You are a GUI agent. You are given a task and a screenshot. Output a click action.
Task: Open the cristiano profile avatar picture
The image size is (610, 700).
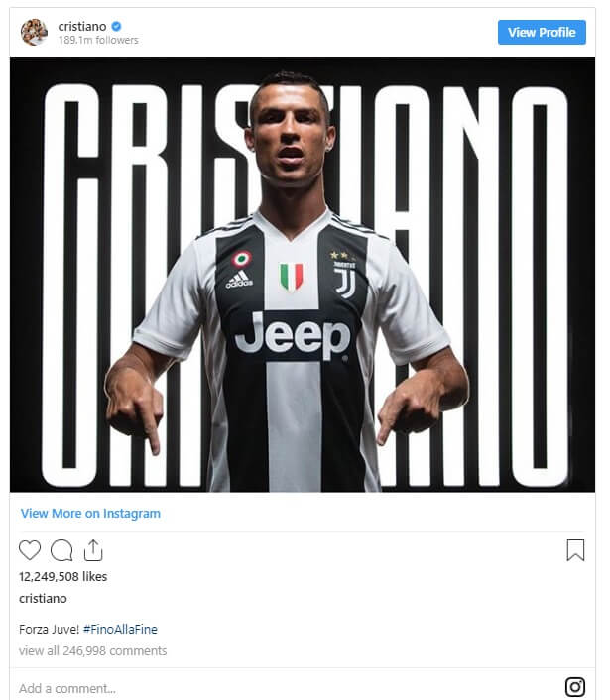[34, 32]
